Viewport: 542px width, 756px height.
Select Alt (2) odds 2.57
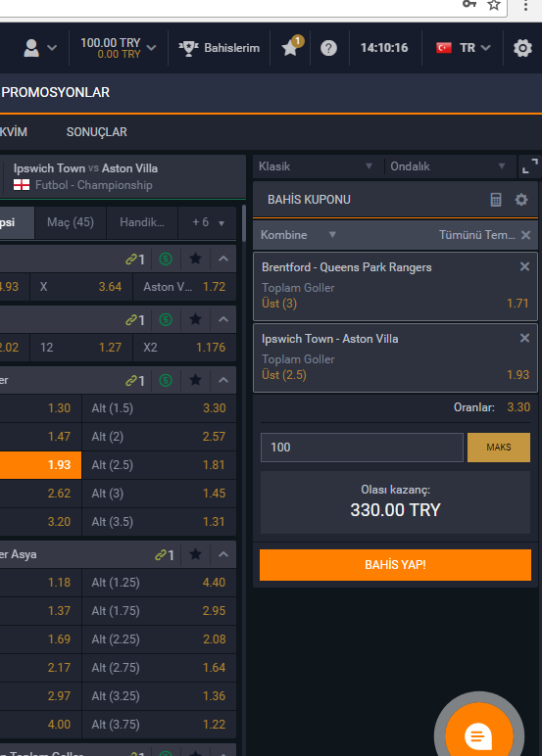[x=160, y=437]
